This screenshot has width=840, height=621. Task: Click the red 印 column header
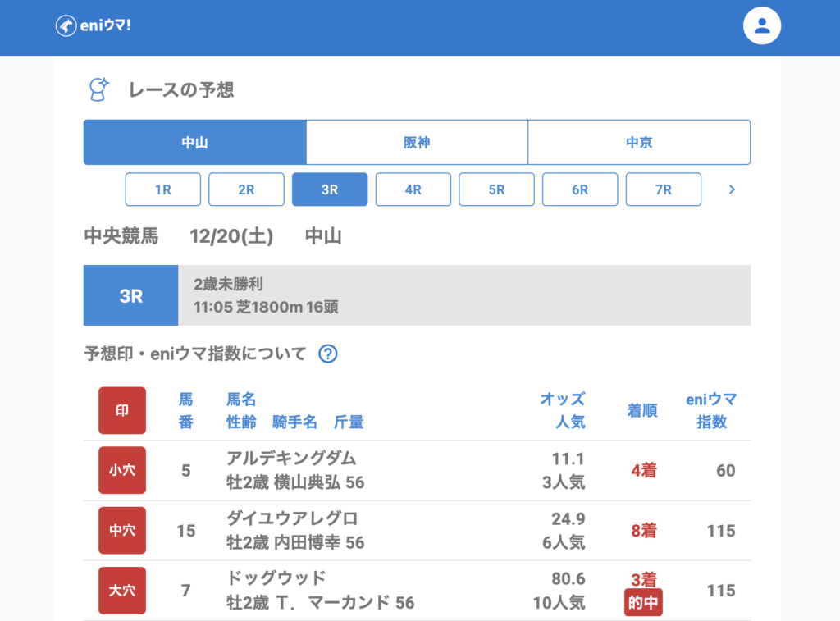tap(122, 411)
